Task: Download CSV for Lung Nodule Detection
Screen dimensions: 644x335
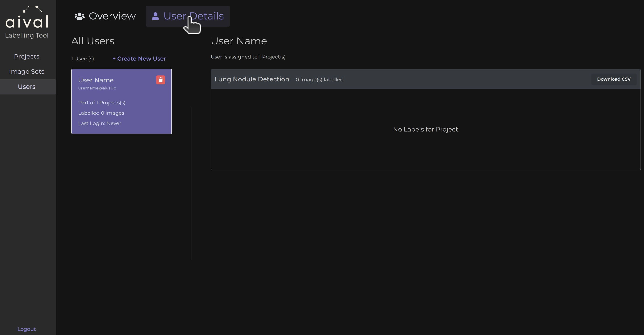Action: click(614, 79)
